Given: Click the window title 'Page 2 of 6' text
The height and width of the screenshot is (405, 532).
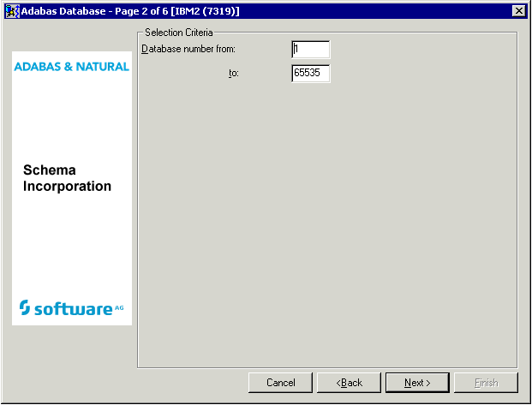Looking at the screenshot, I should tap(140, 10).
